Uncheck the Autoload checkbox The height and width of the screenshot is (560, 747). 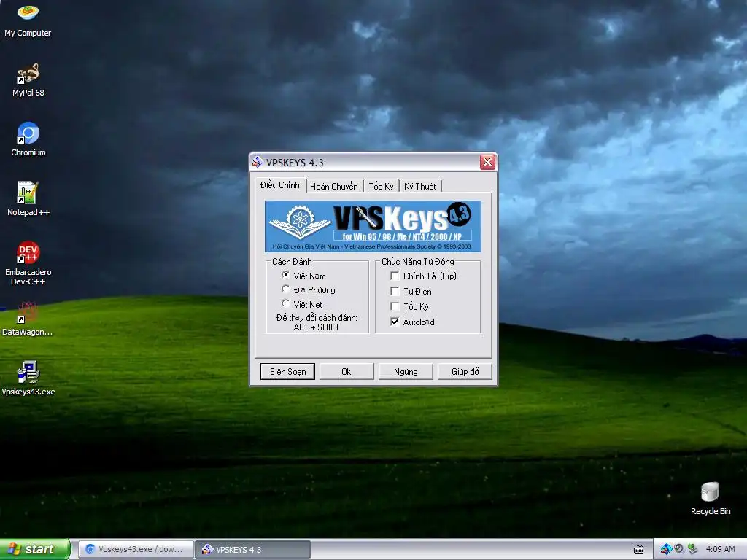tap(395, 322)
